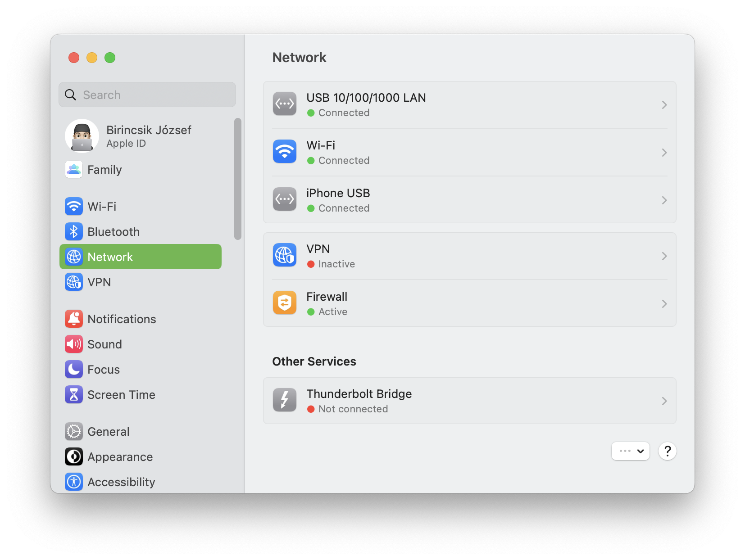Click the yellow minimize window button
This screenshot has height=560, width=745.
[92, 58]
